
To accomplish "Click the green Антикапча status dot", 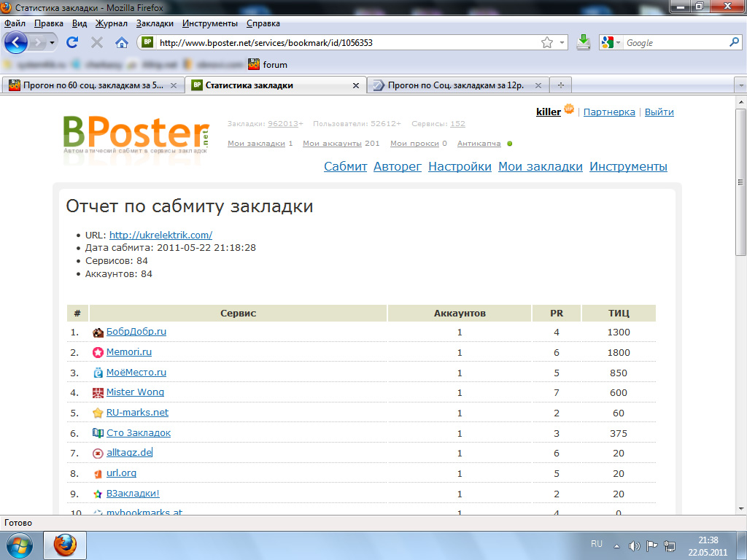I will click(510, 144).
